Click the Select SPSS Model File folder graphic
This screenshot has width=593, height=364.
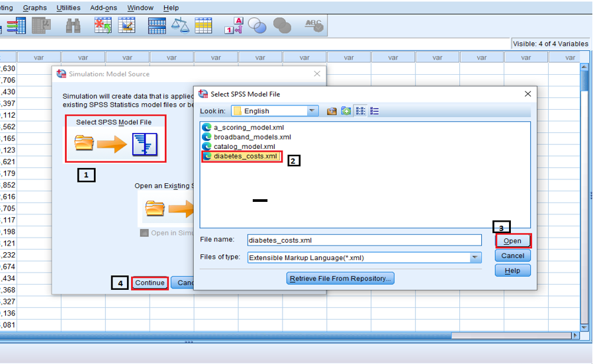tap(84, 143)
